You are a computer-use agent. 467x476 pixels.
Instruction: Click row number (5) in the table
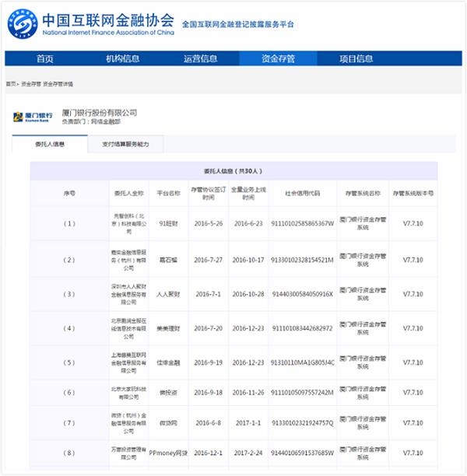pos(69,362)
